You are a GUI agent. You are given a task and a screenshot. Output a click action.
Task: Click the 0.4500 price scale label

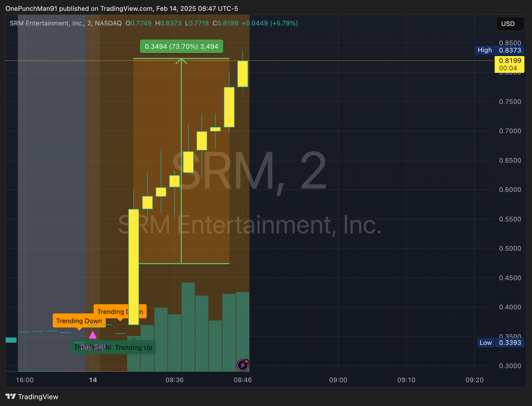(x=510, y=278)
